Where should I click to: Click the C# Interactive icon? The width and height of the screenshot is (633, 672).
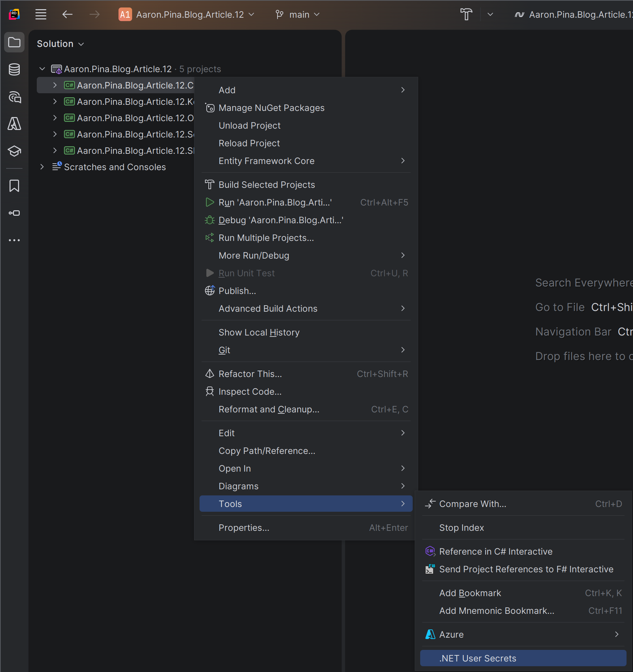tap(430, 552)
